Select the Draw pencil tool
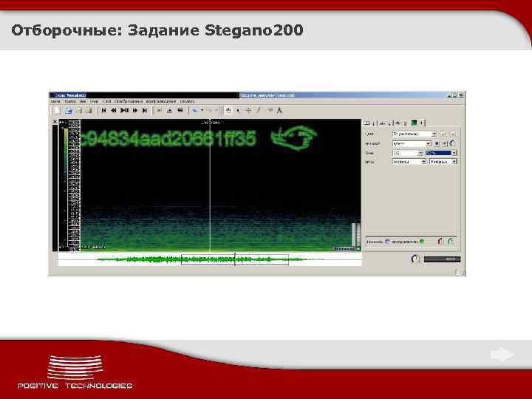532x399 pixels. [259, 110]
